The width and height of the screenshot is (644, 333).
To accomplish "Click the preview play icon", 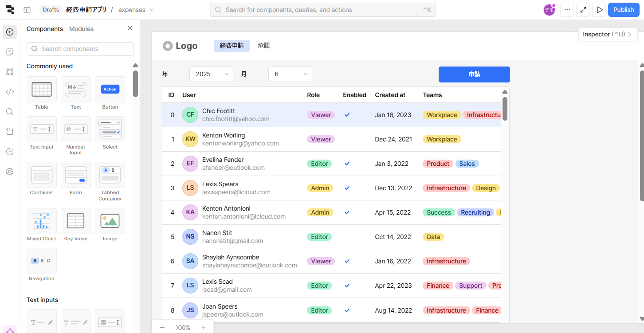I will pos(600,10).
